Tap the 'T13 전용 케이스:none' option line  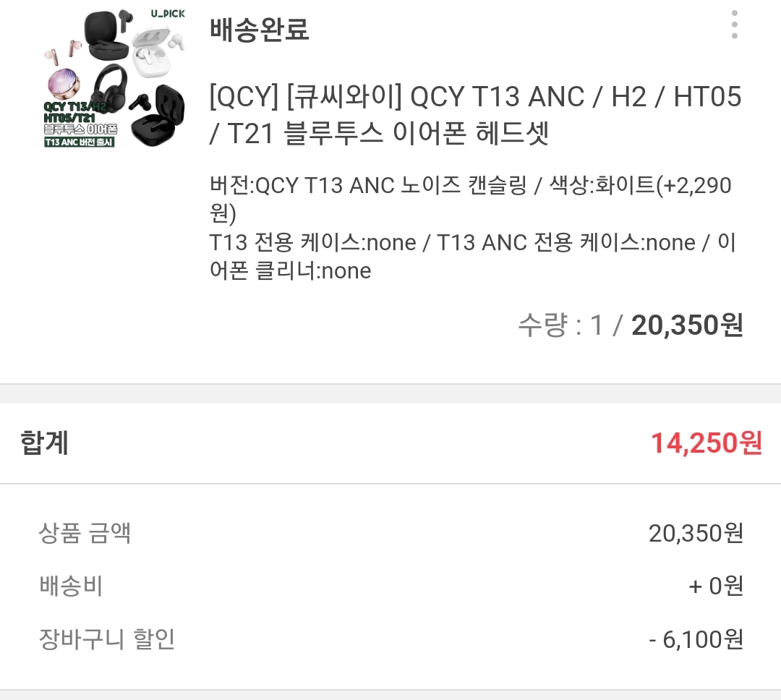312,242
